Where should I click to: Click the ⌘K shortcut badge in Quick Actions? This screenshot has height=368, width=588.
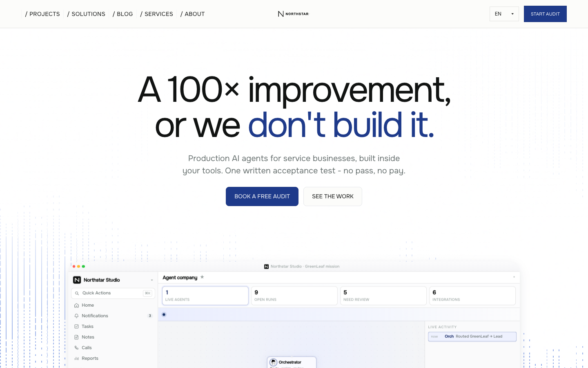(x=147, y=293)
